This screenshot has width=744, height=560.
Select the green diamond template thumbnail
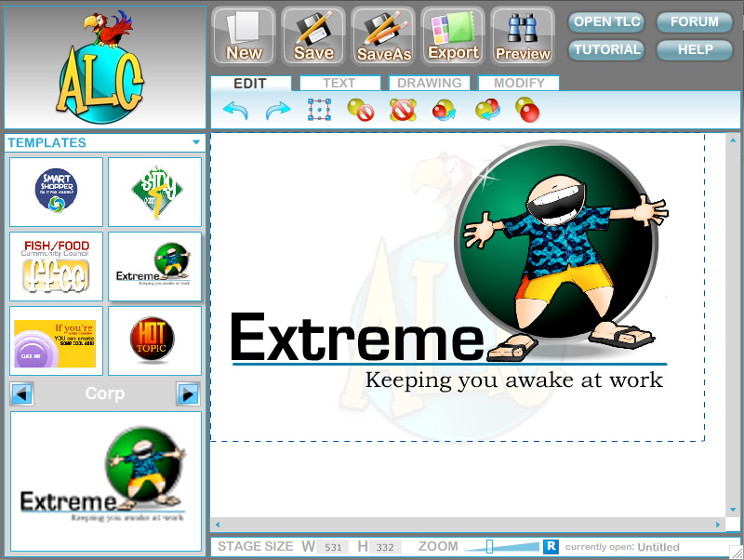point(154,192)
